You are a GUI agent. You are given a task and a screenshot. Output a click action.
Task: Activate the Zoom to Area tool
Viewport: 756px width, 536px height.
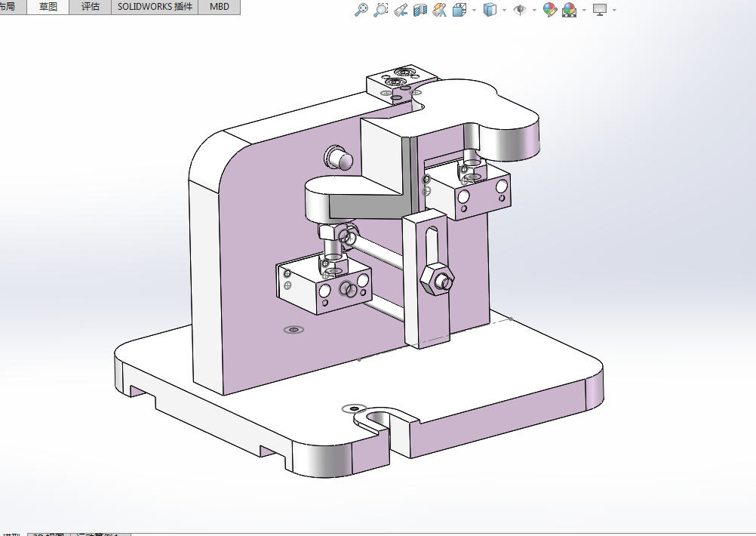[381, 9]
